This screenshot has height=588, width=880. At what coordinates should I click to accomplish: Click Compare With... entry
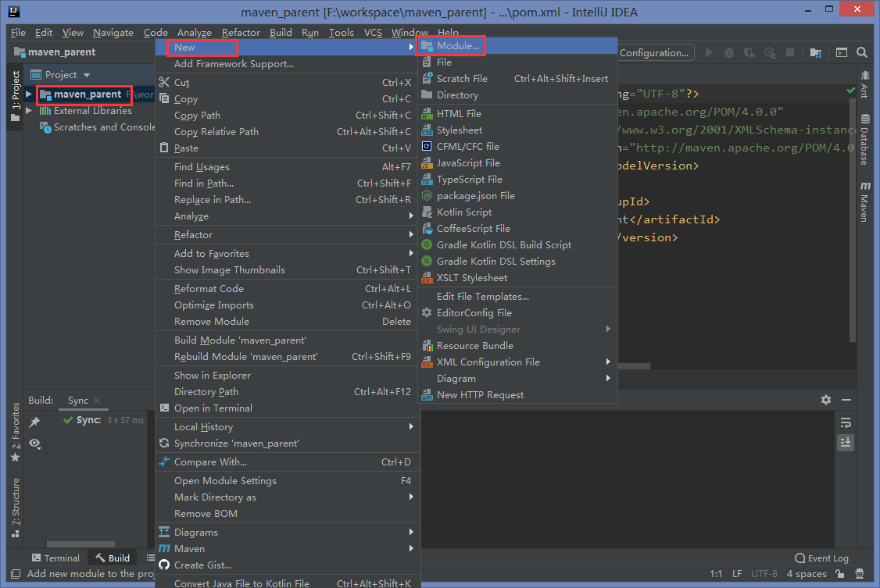[x=288, y=461]
